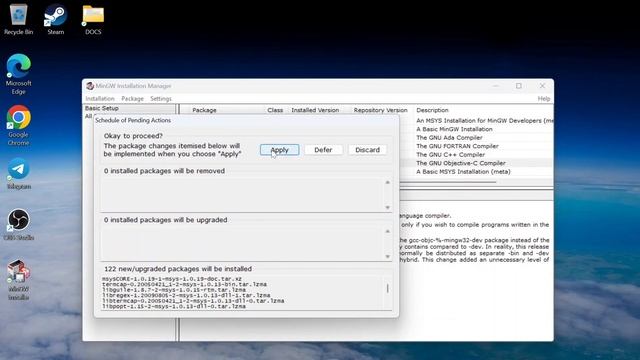Click the '0 installed packages will be removed' label
This screenshot has height=360, width=640.
(x=164, y=171)
